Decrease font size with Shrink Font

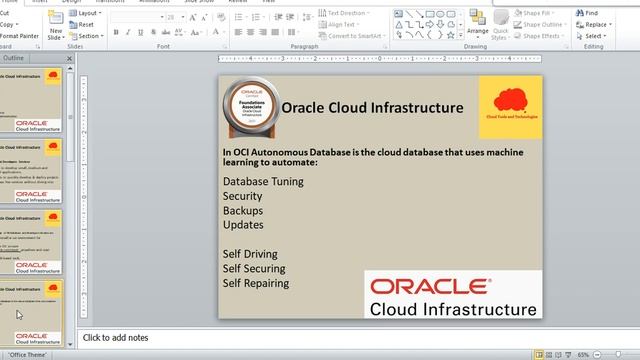click(204, 17)
